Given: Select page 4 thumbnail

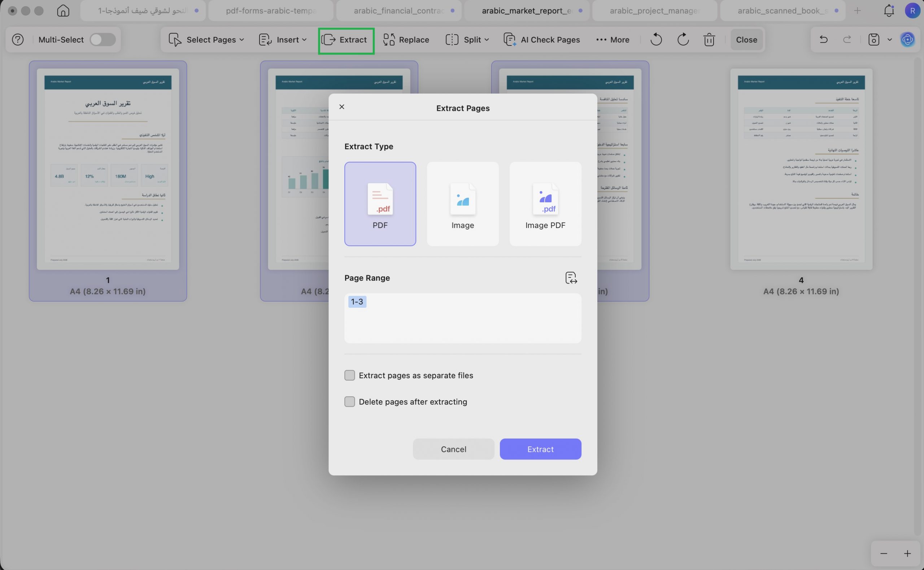Looking at the screenshot, I should 801,169.
